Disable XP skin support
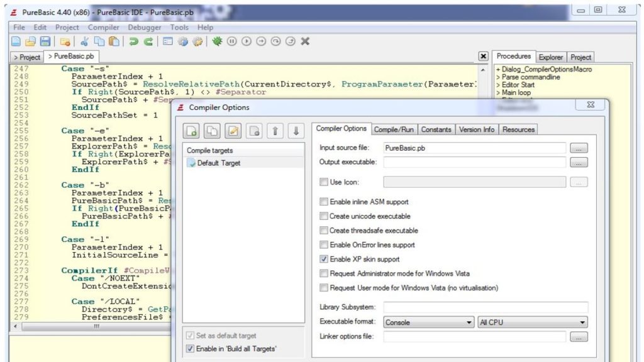 click(324, 259)
